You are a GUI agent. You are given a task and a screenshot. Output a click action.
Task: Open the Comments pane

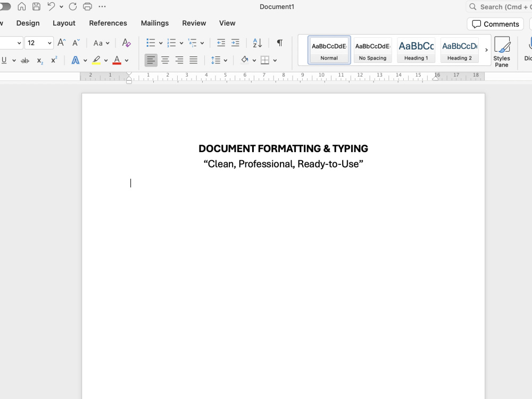pos(495,24)
